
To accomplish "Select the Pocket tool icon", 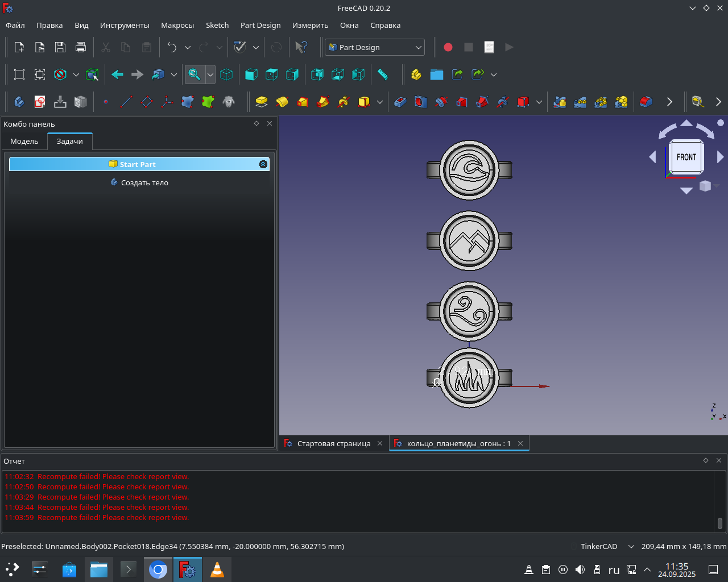I will pos(400,102).
